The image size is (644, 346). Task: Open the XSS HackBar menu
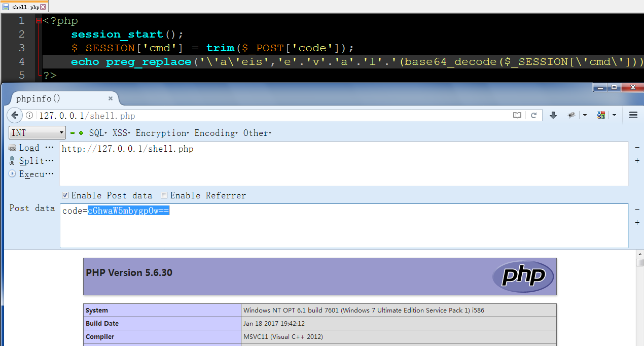tap(121, 133)
